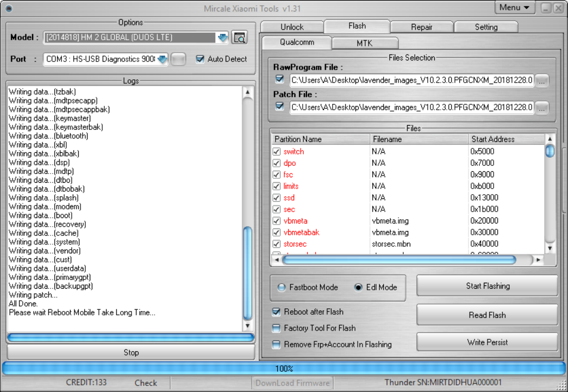The image size is (568, 392).
Task: Click the Write Persist button
Action: 488,343
